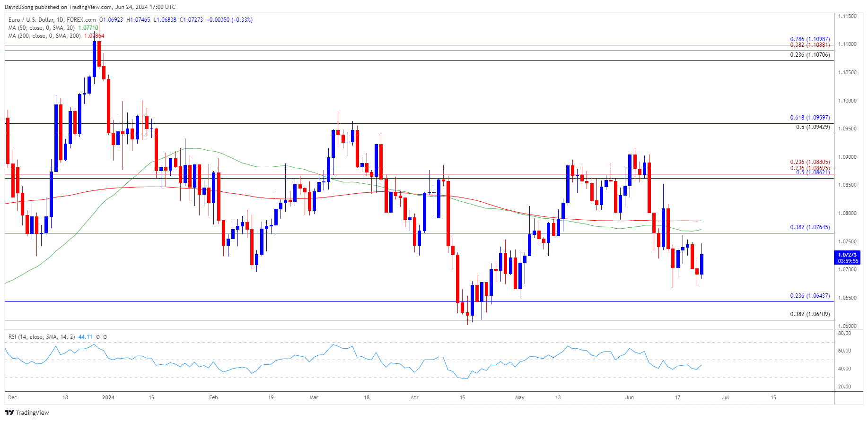Click the 2024 date axis label
This screenshot has height=421, width=868.
pos(108,397)
